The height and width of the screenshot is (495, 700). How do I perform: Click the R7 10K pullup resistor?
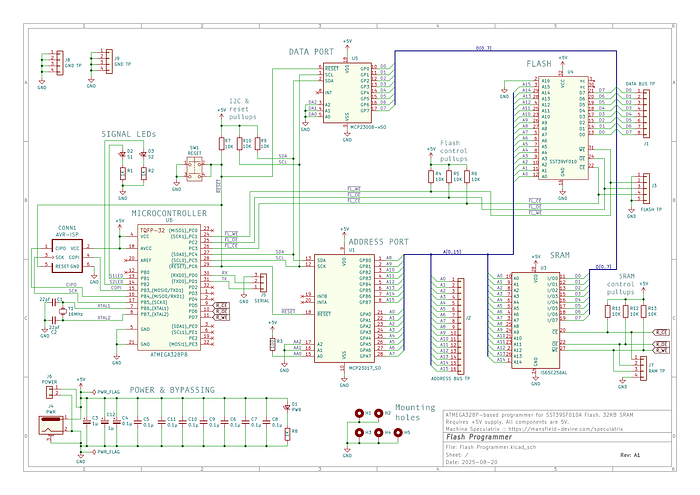[222, 143]
